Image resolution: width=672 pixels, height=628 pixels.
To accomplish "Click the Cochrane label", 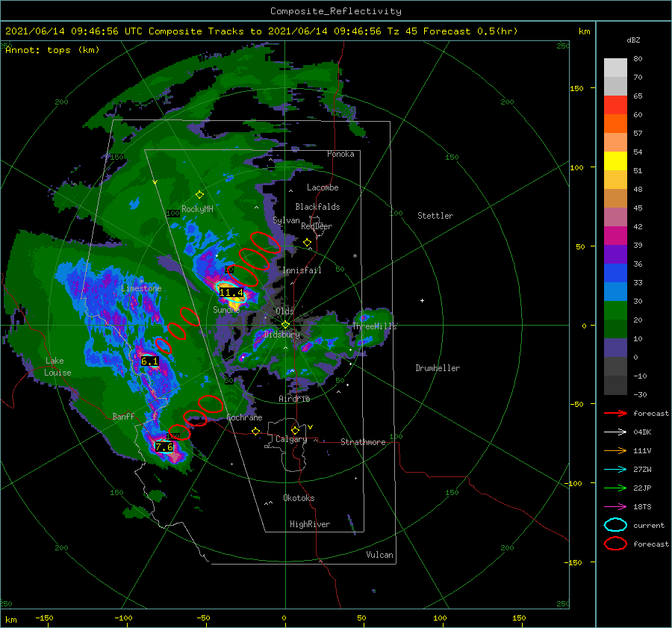I will 244,417.
